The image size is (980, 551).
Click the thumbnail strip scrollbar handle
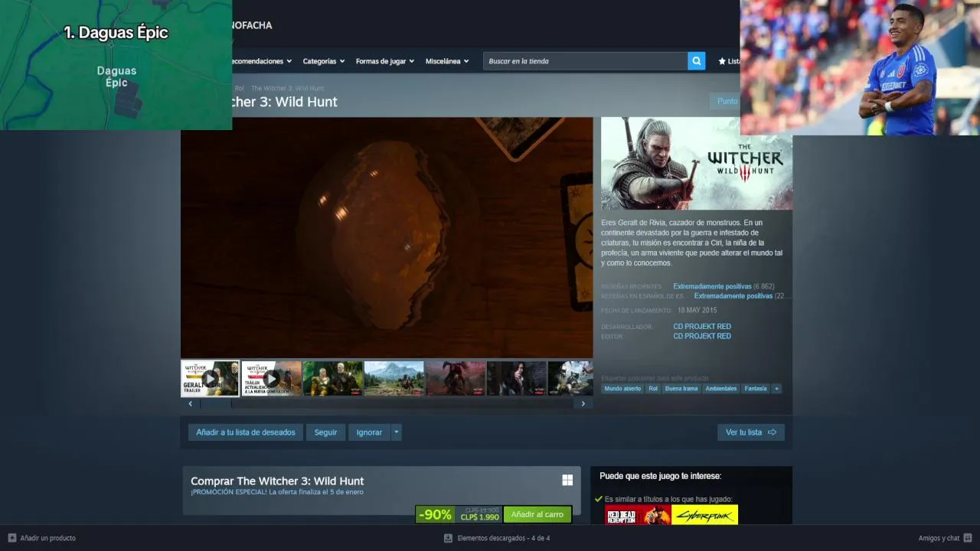click(x=215, y=403)
